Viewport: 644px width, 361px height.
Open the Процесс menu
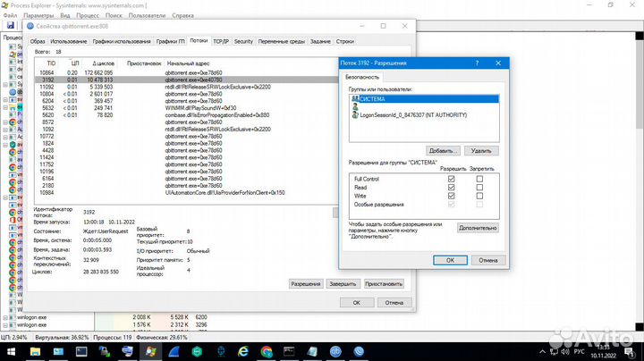89,16
